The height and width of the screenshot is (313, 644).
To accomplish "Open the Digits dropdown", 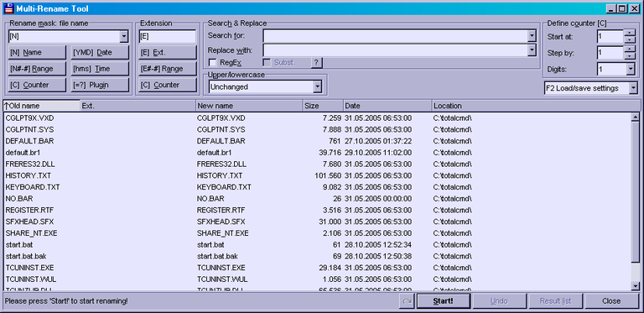I will tap(631, 70).
